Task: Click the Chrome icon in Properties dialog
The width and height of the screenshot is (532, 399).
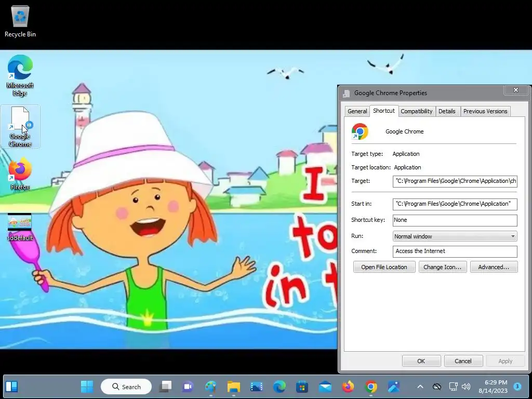Action: (360, 131)
